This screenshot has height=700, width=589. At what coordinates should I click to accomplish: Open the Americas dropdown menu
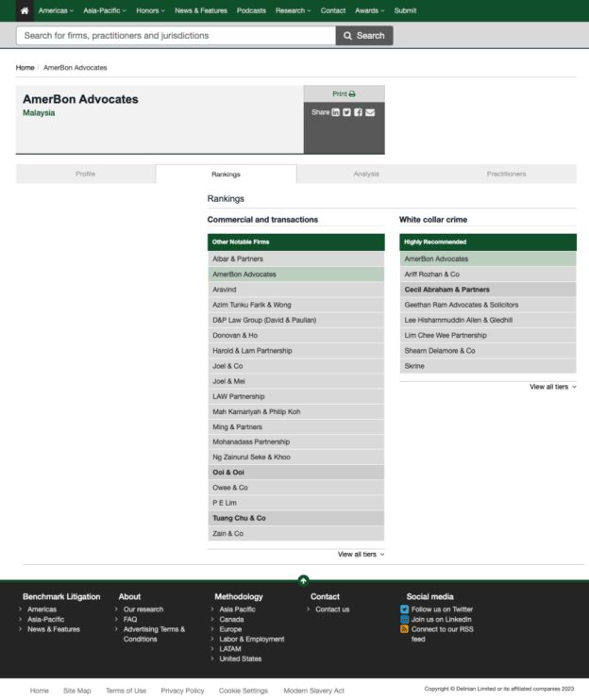[x=56, y=10]
